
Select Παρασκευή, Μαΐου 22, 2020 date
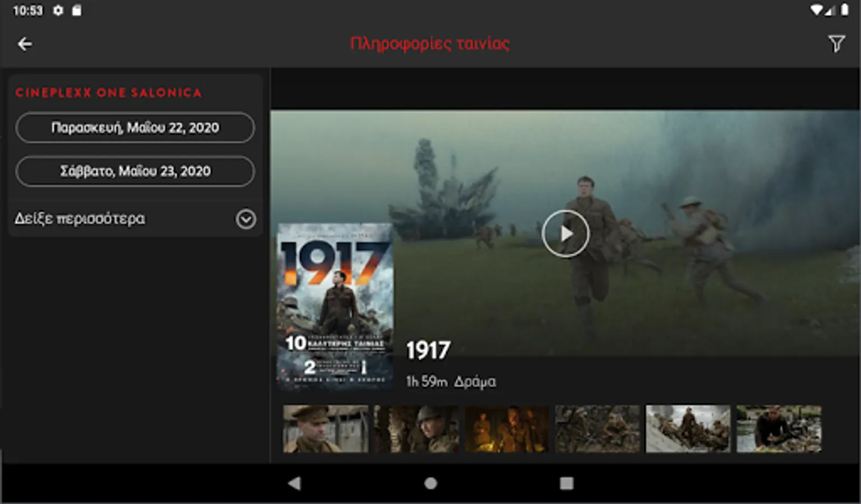[135, 128]
